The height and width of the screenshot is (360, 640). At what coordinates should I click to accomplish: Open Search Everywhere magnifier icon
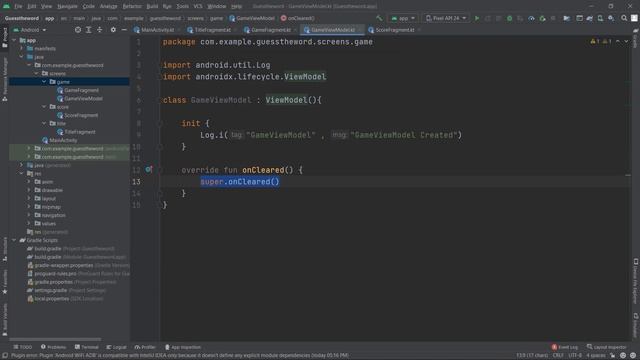[624, 18]
